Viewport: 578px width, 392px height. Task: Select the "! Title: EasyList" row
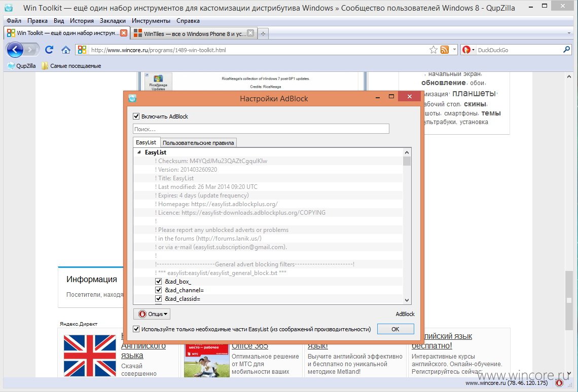(x=268, y=178)
